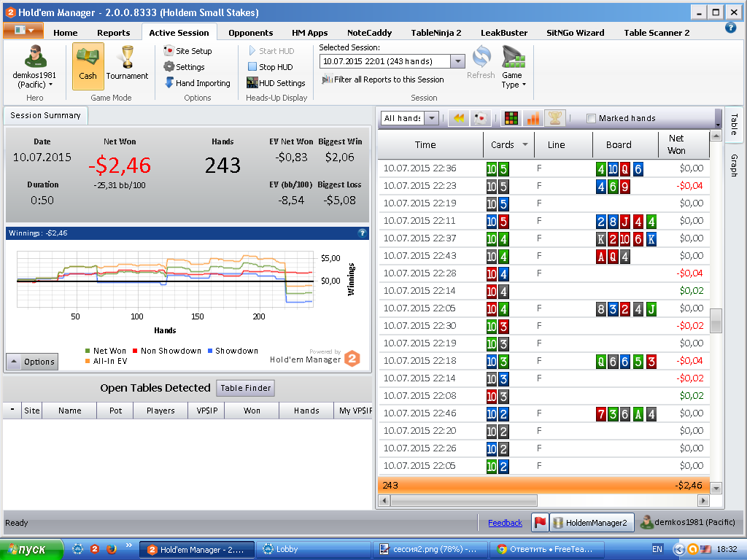Click the hand replayer cards icon
The image size is (747, 560).
click(x=481, y=118)
